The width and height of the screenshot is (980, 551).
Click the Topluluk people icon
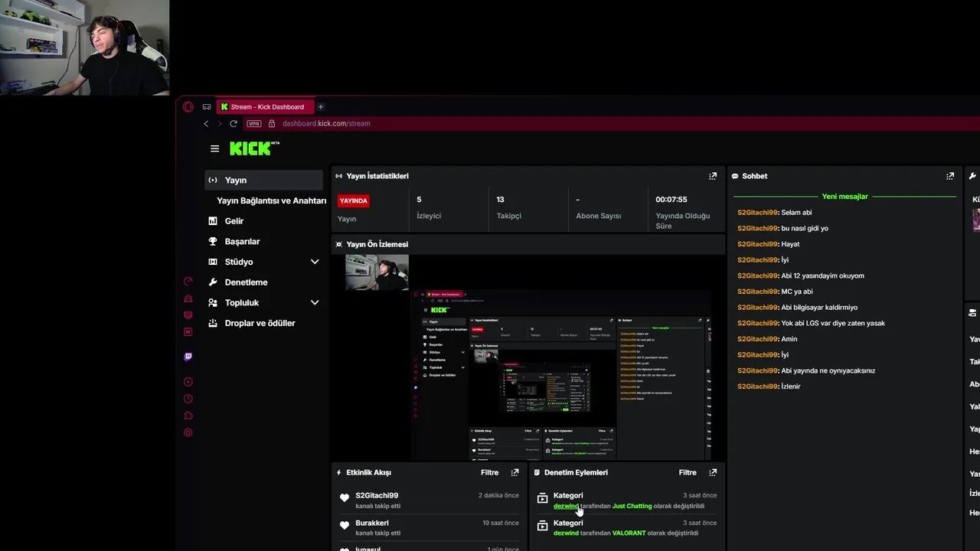213,302
